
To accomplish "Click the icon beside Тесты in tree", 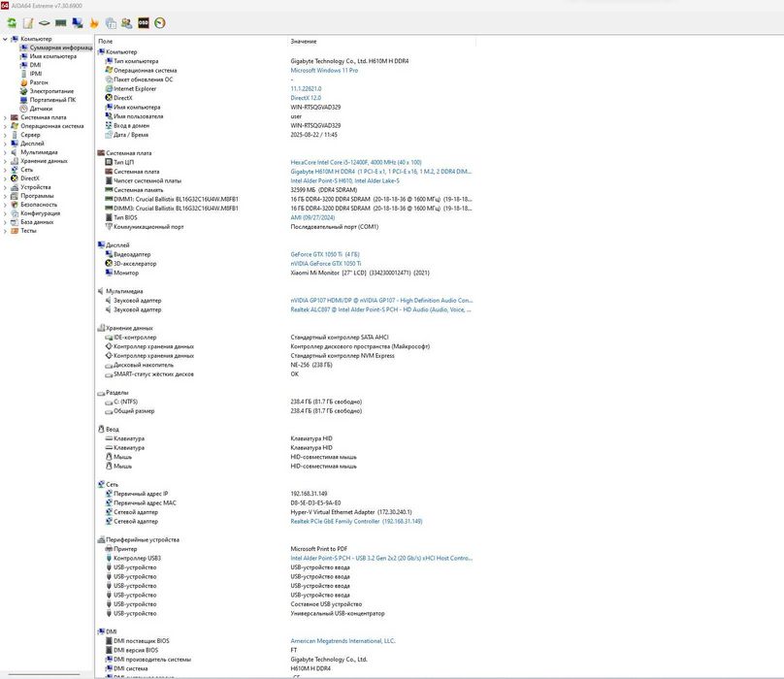I will pyautogui.click(x=15, y=231).
